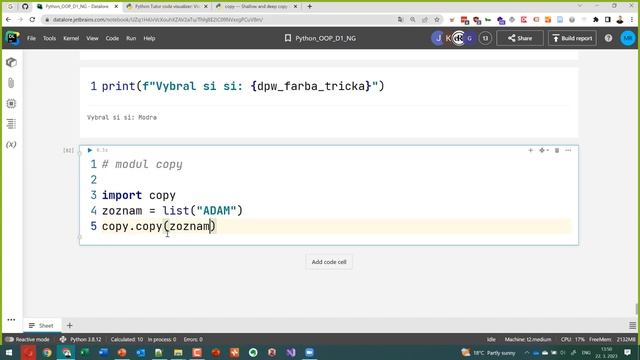Open the View menu
The height and width of the screenshot is (360, 640).
(92, 38)
